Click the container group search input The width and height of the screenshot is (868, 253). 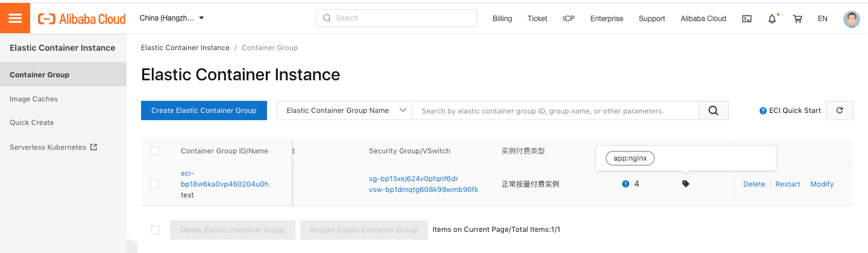(555, 110)
